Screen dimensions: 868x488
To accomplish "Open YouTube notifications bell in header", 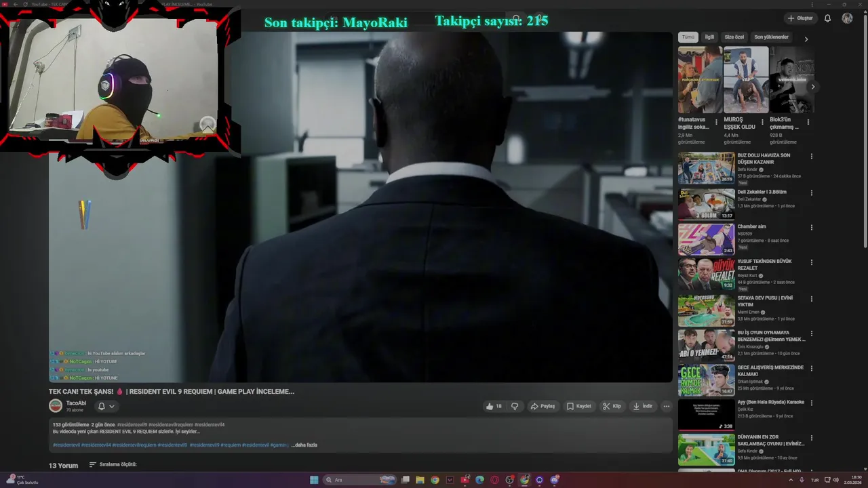I will (827, 18).
